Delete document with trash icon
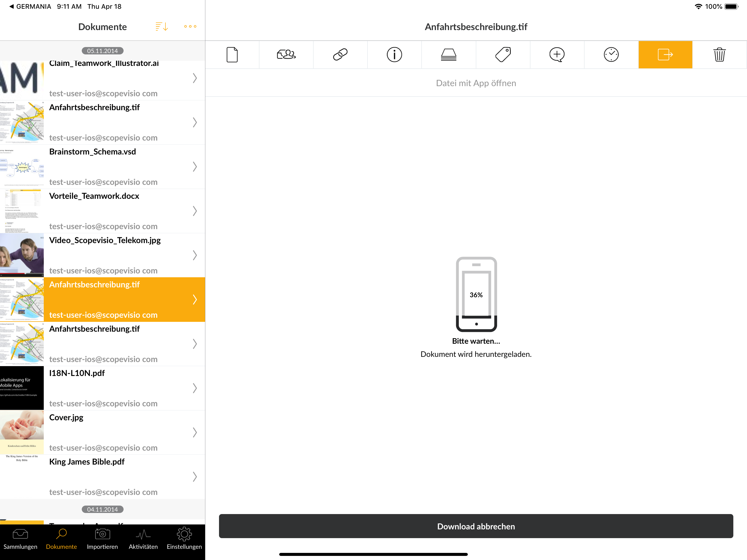Image resolution: width=747 pixels, height=560 pixels. [x=719, y=55]
